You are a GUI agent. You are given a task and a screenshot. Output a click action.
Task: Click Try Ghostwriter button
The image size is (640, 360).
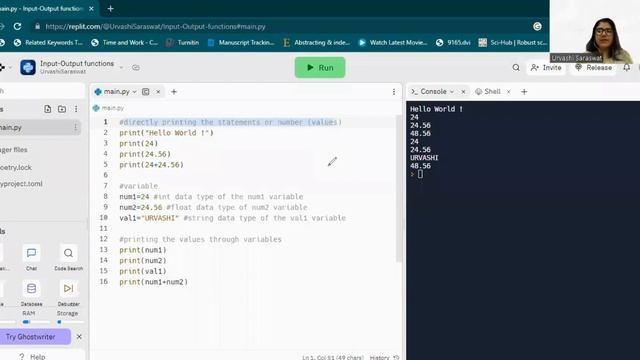pos(34,337)
